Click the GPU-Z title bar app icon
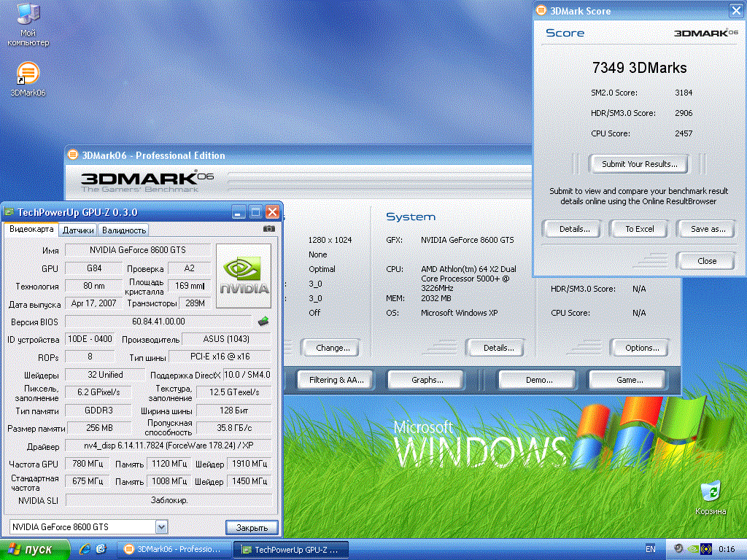This screenshot has width=747, height=560. click(x=9, y=212)
